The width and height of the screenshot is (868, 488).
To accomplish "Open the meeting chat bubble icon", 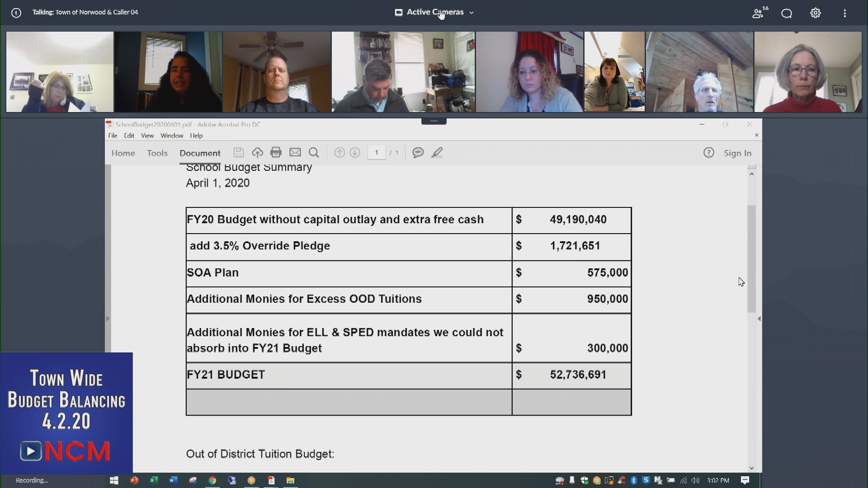I will click(x=787, y=13).
